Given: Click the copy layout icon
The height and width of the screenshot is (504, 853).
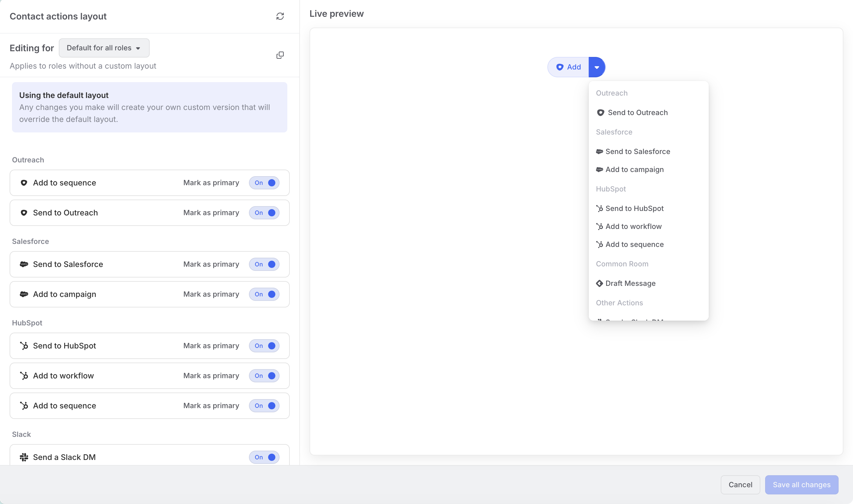Looking at the screenshot, I should pos(280,55).
